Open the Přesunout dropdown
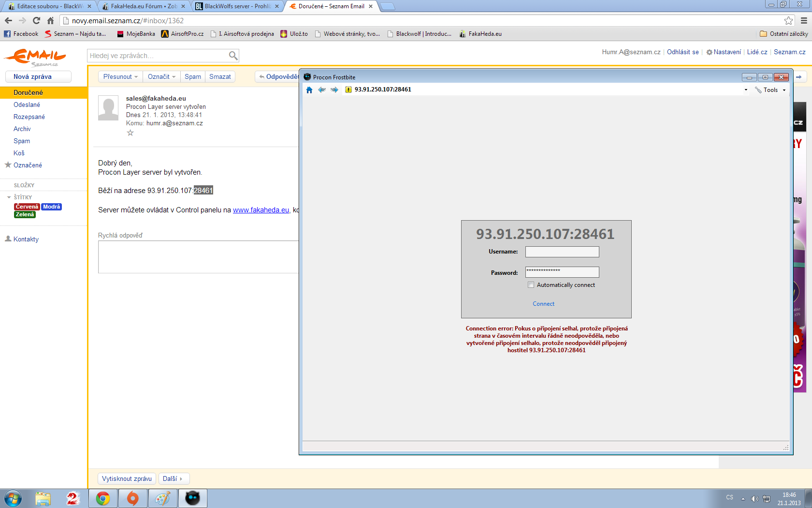This screenshot has width=812, height=508. coord(120,76)
